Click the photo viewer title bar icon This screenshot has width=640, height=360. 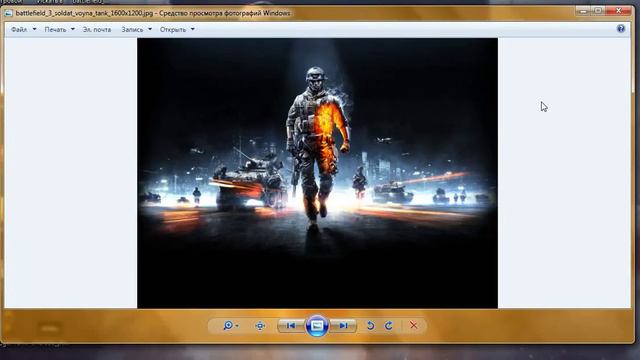tap(9, 13)
